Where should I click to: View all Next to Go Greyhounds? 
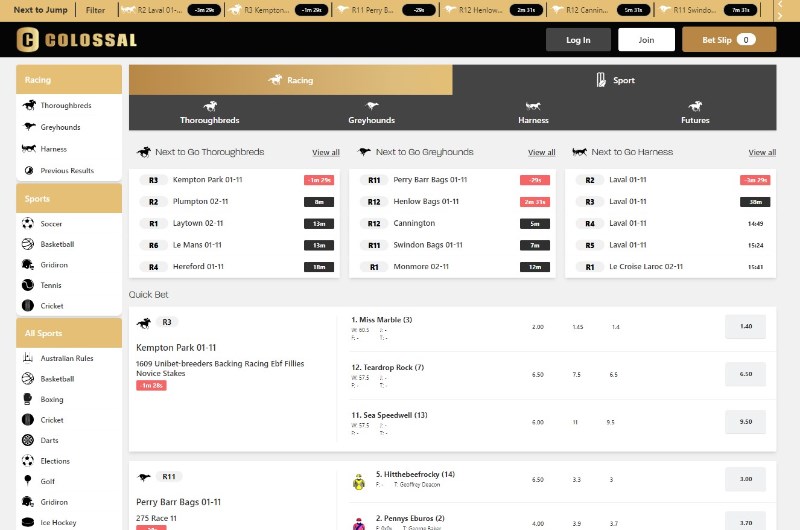541,153
